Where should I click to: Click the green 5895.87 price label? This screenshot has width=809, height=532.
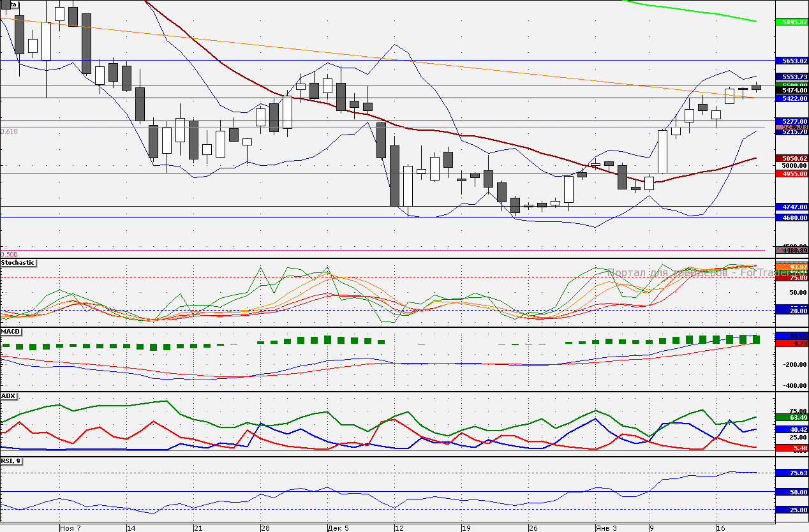pyautogui.click(x=791, y=22)
